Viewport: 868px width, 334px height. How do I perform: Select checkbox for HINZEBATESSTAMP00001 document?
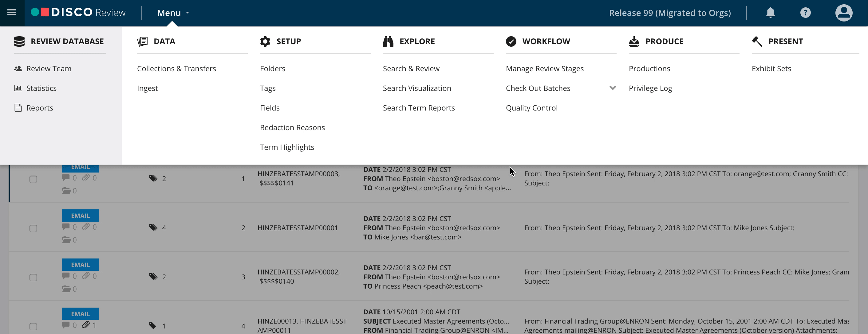point(33,228)
